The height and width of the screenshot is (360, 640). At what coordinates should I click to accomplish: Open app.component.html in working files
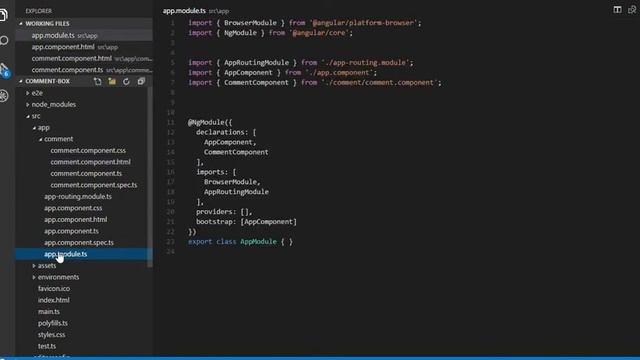[x=84, y=47]
